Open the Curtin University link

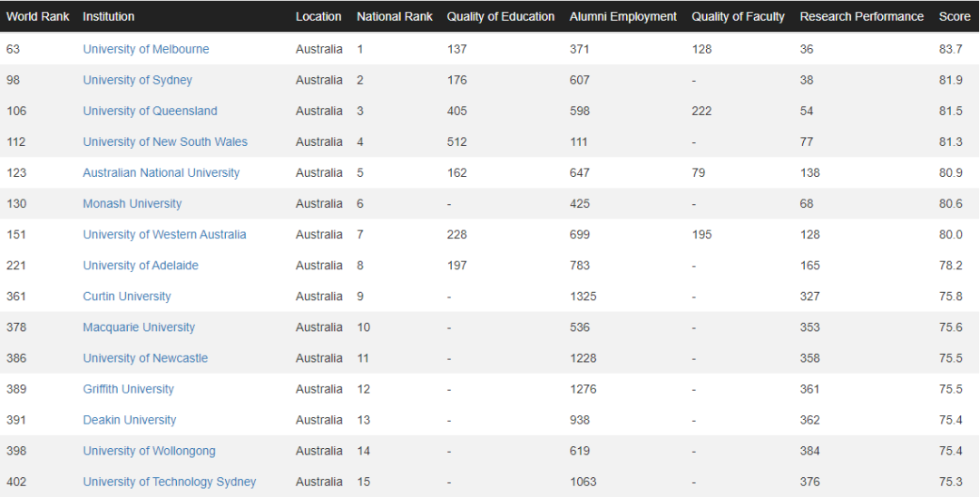click(126, 296)
